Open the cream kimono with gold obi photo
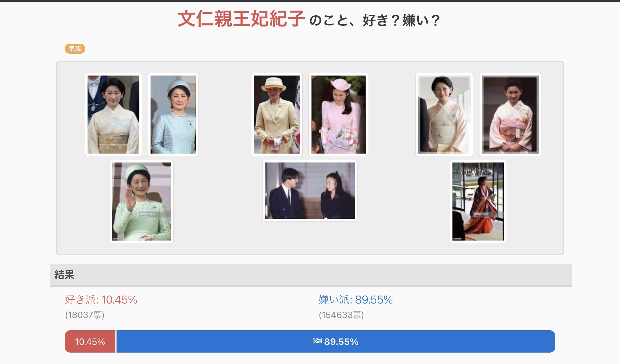Viewport: 620px width, 364px height. (x=113, y=115)
